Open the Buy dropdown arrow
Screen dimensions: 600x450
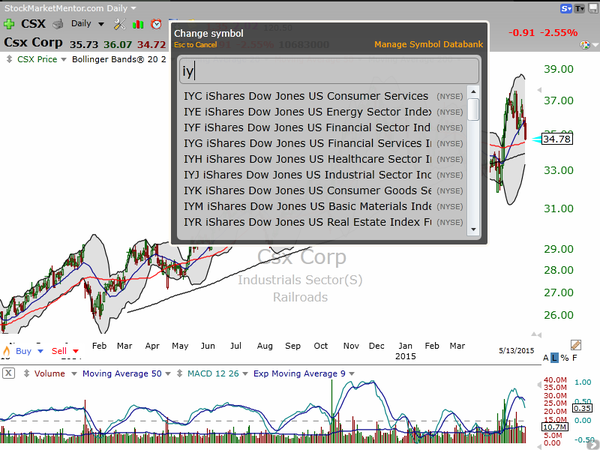tap(40, 351)
